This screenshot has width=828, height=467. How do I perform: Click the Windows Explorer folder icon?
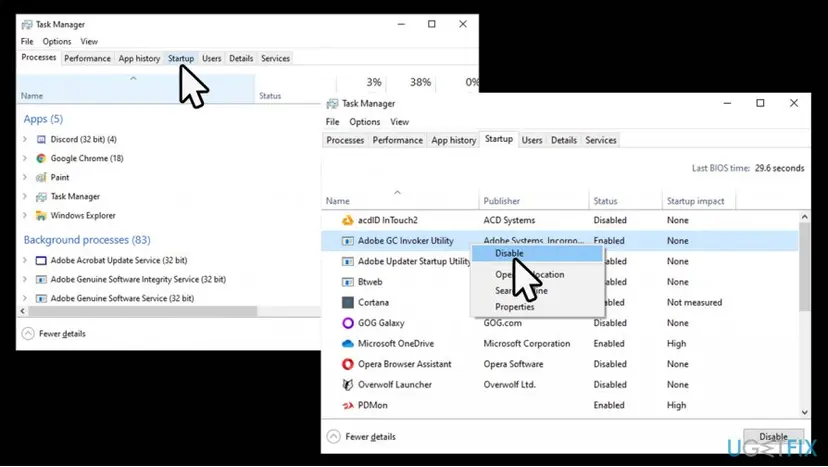click(x=41, y=216)
